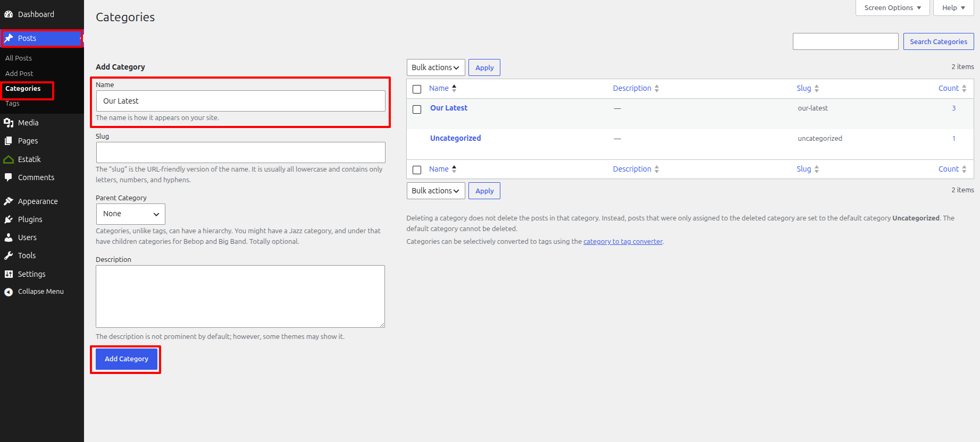Click the Add Category button
980x442 pixels.
127,359
